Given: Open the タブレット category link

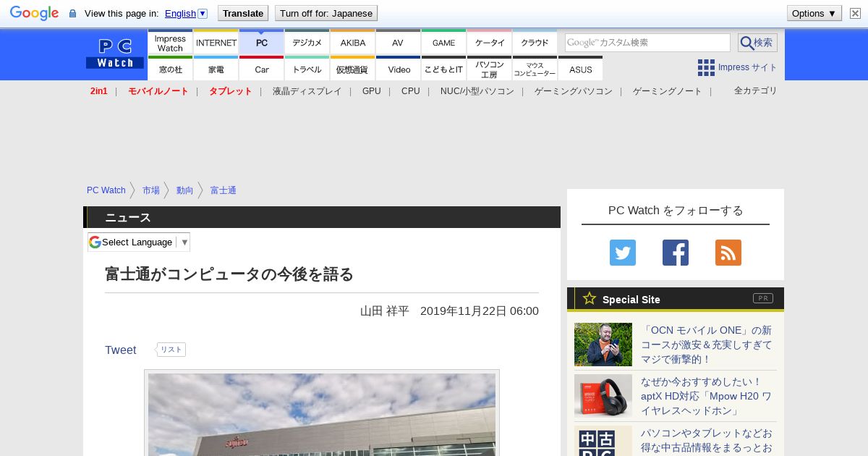Looking at the screenshot, I should [231, 91].
